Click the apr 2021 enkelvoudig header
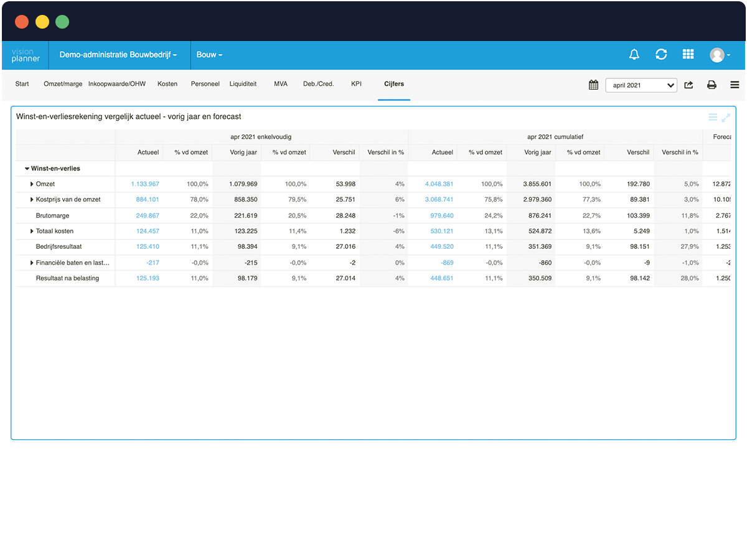This screenshot has height=560, width=747. click(x=261, y=137)
